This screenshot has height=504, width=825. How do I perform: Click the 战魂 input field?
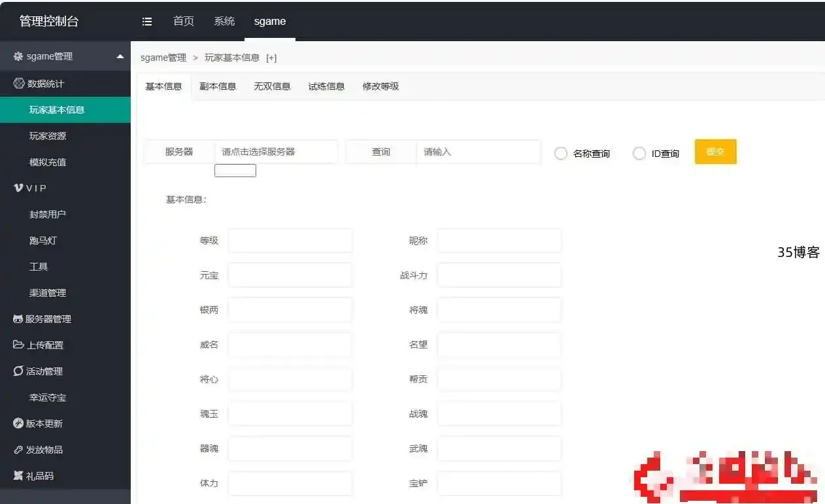tap(499, 414)
